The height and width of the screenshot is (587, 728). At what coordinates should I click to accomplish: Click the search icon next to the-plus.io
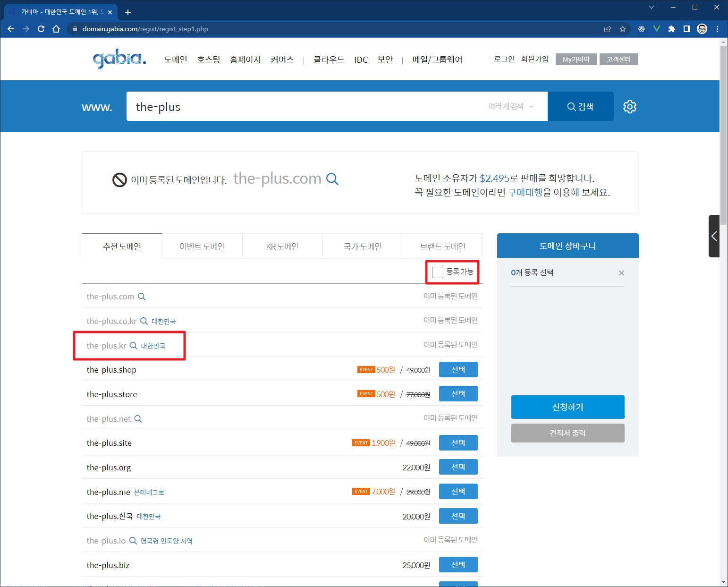(x=133, y=541)
